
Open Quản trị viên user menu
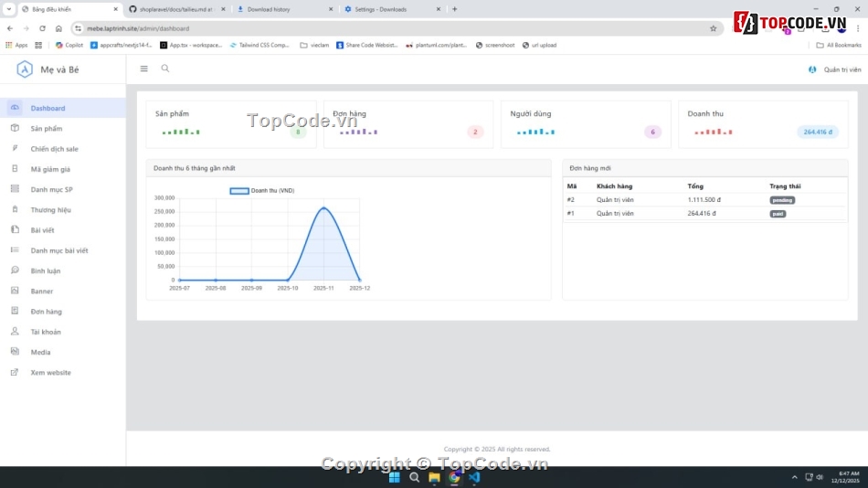(835, 69)
